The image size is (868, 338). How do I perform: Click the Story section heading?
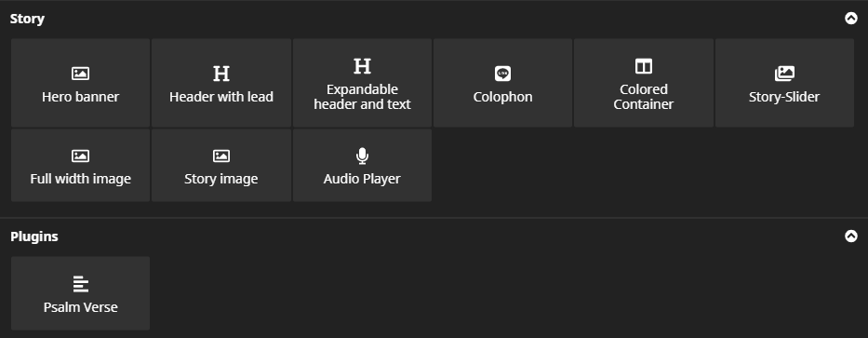click(27, 19)
